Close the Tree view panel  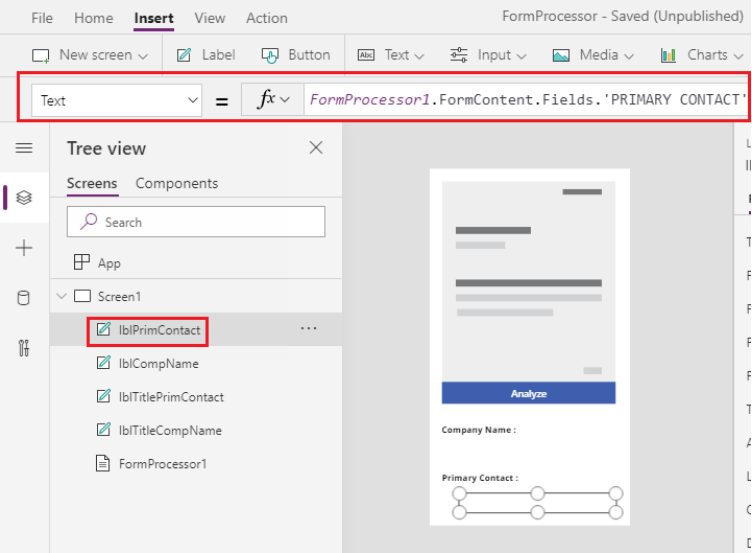(316, 148)
